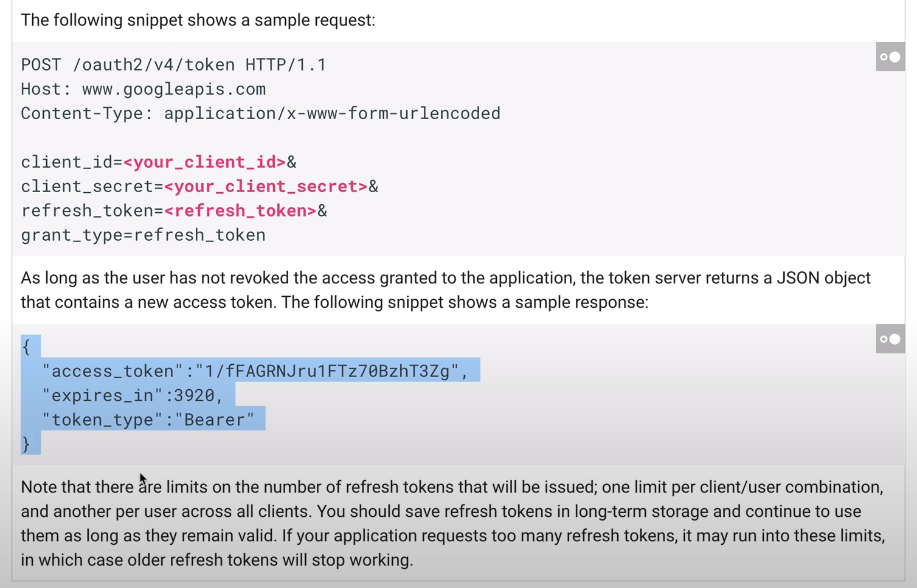
Task: Click the "token_type" JSON key
Action: (103, 420)
